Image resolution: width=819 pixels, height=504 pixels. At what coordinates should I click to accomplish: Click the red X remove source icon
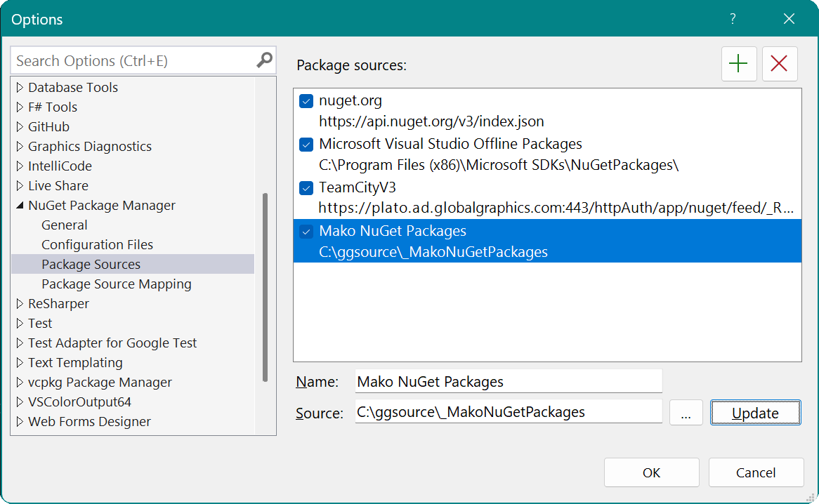(x=779, y=64)
